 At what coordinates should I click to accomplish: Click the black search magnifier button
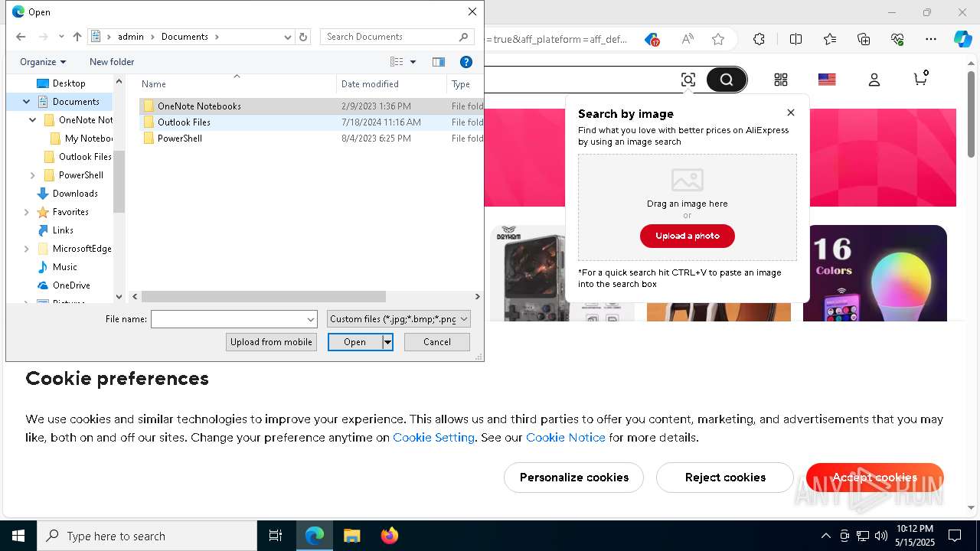(727, 80)
